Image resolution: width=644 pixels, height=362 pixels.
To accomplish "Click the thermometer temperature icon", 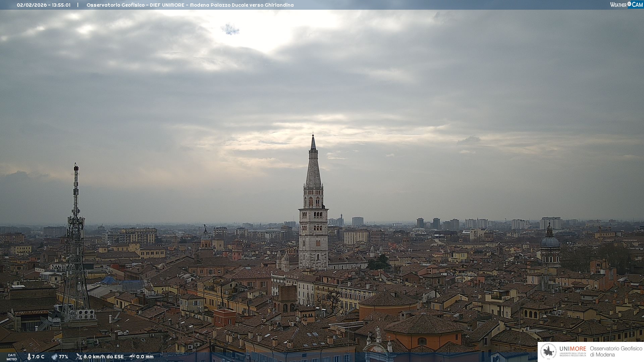I will point(29,357).
